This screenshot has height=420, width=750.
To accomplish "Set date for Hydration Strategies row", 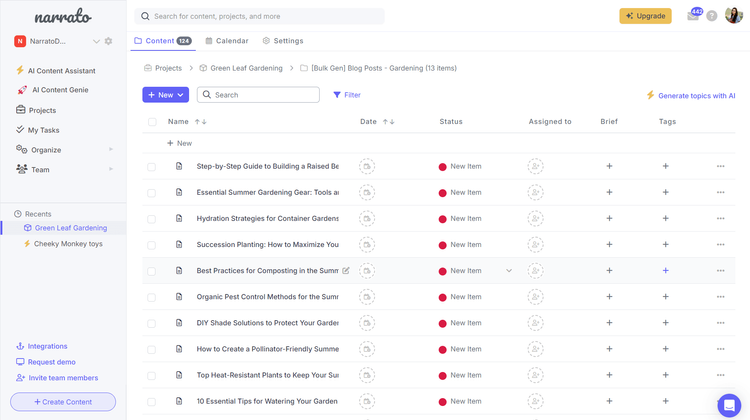I will (x=367, y=219).
